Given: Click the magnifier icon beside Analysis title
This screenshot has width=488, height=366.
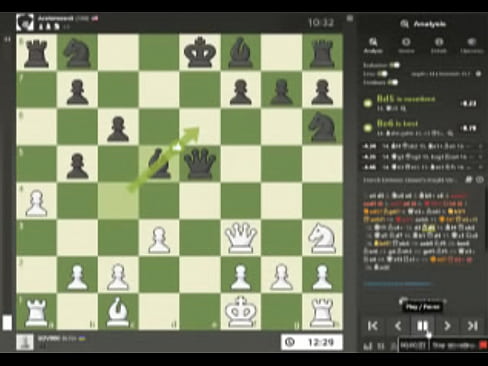Looking at the screenshot, I should point(404,24).
